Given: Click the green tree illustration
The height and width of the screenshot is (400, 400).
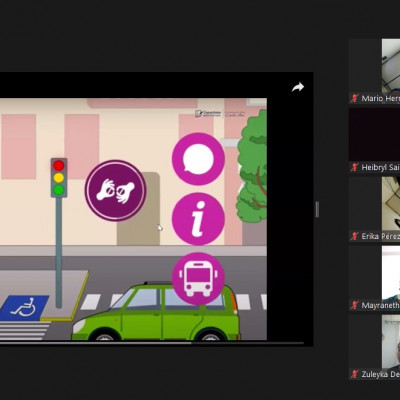Looking at the screenshot, I should tap(252, 167).
